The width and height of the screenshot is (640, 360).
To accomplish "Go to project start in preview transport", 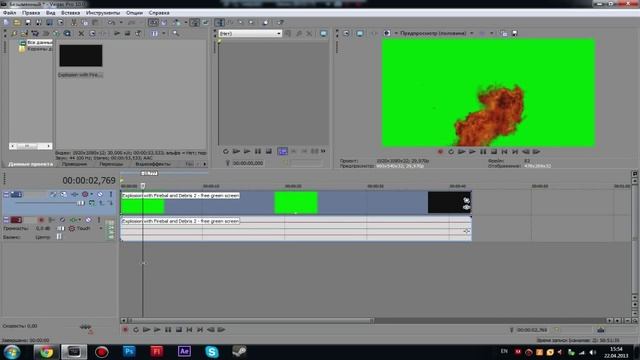I will pyautogui.click(x=504, y=152).
